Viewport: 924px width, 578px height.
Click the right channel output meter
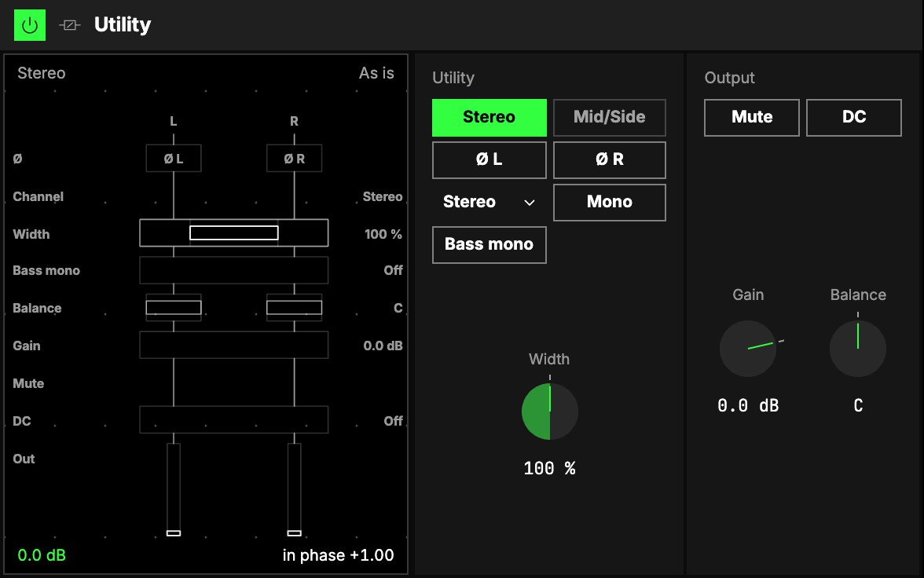pyautogui.click(x=294, y=489)
